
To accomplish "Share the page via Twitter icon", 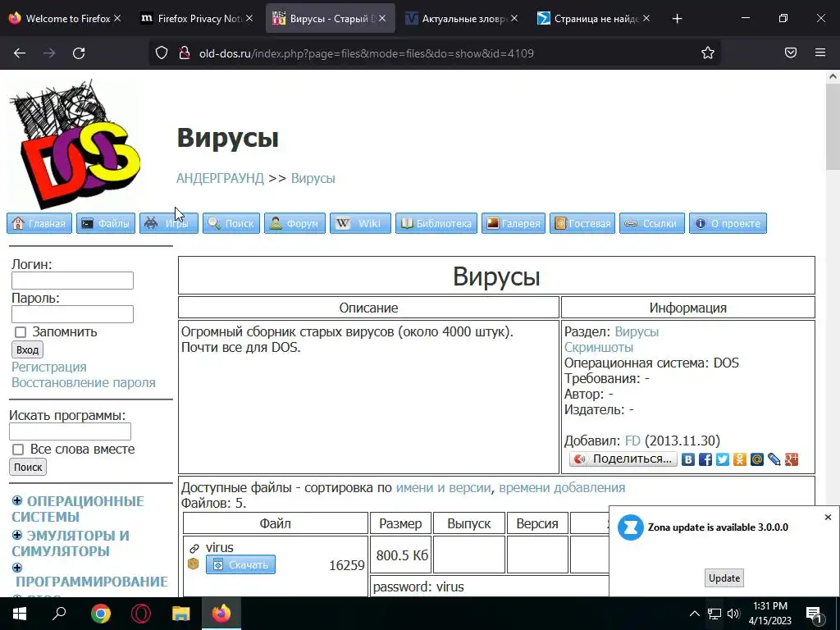I will coord(723,459).
